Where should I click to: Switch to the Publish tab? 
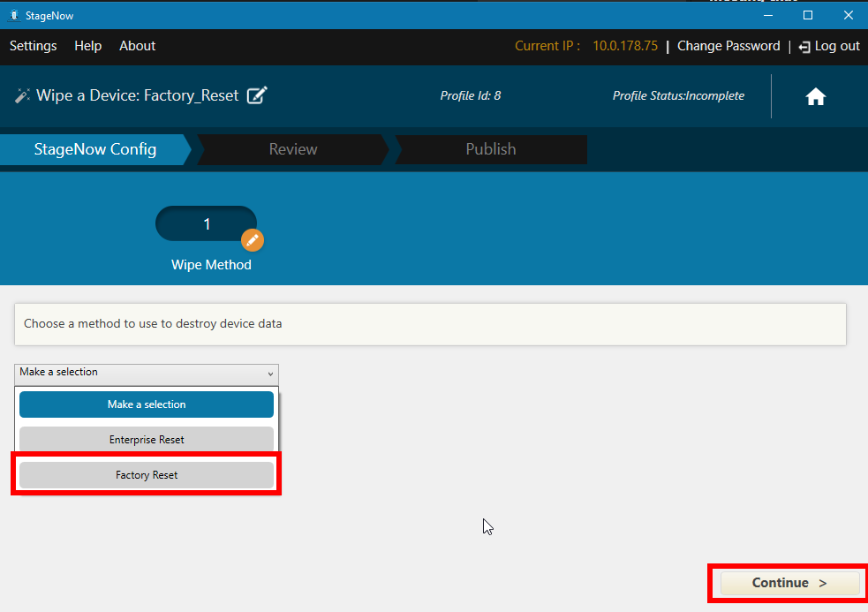(x=491, y=149)
